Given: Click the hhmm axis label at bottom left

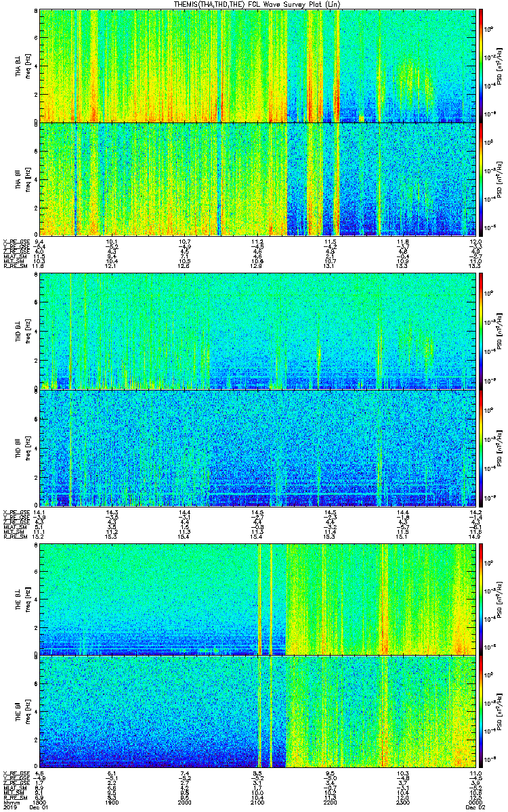Looking at the screenshot, I should click(9, 803).
